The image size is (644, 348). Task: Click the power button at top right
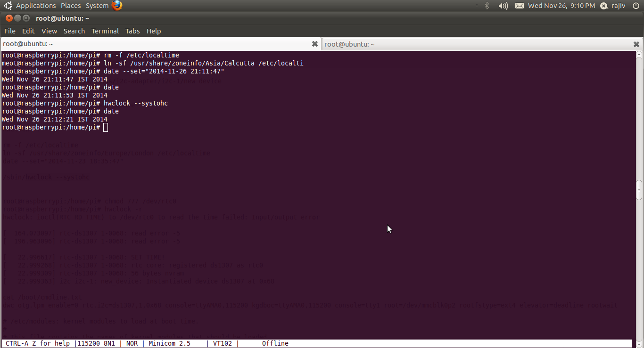tap(636, 6)
